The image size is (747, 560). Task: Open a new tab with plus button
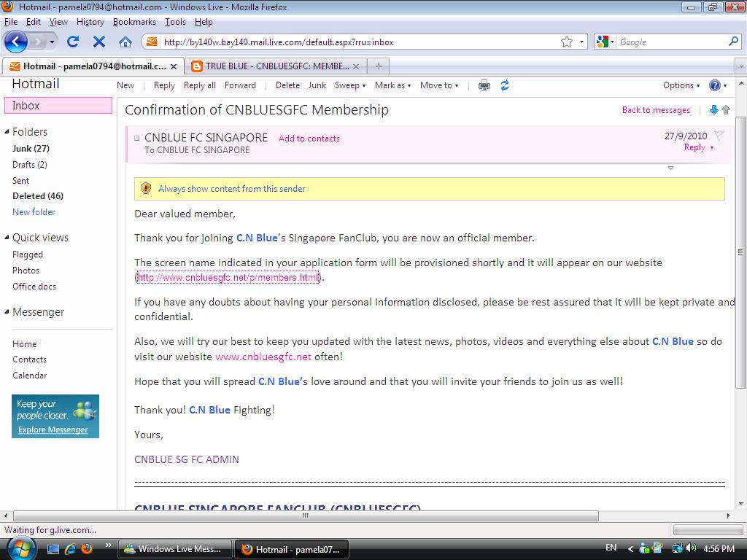click(x=379, y=66)
